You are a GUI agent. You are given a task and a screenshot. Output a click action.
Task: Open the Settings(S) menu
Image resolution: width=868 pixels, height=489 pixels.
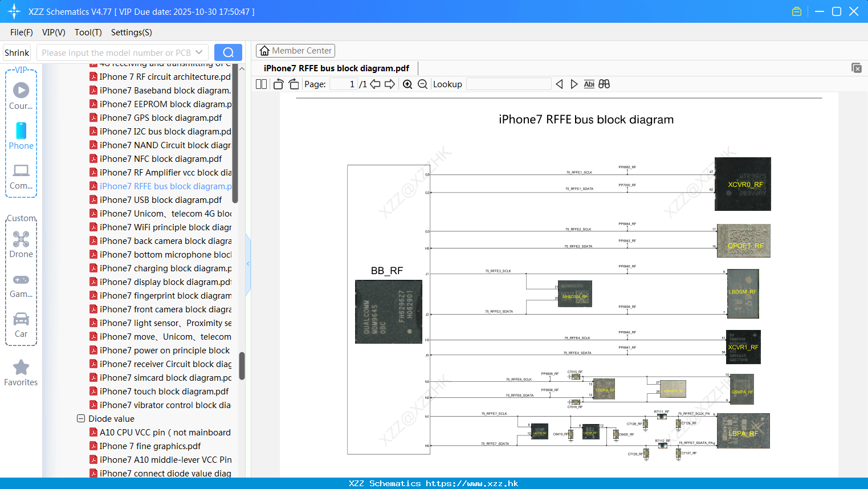click(132, 32)
